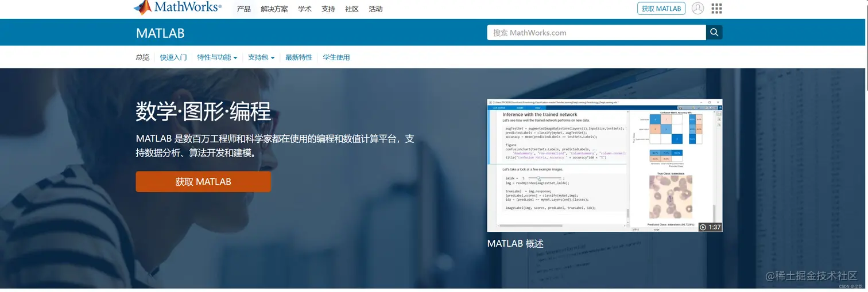Click the 数学·图形·编程 heading

coord(203,112)
